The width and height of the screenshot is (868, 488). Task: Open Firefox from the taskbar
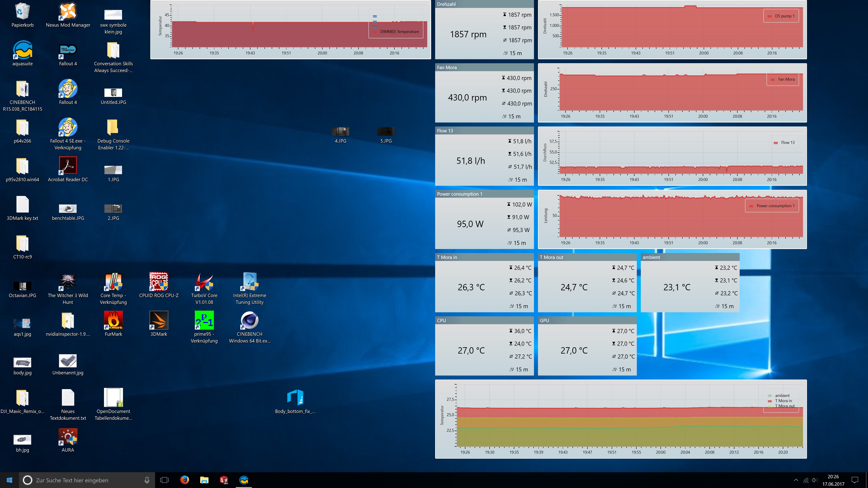click(184, 480)
